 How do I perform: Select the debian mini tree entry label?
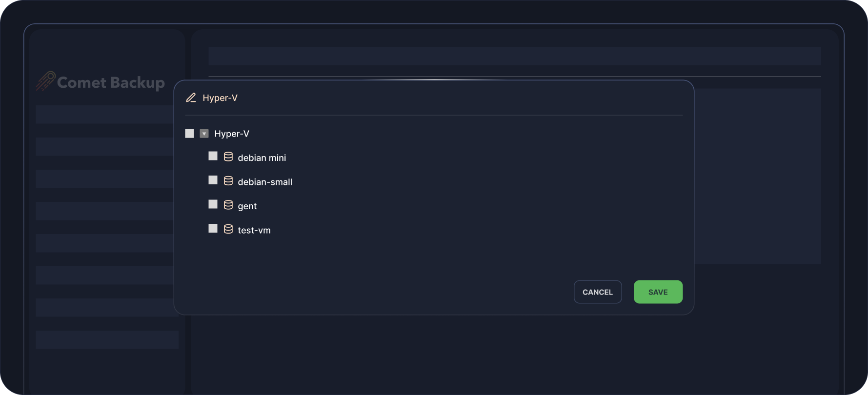pos(262,158)
